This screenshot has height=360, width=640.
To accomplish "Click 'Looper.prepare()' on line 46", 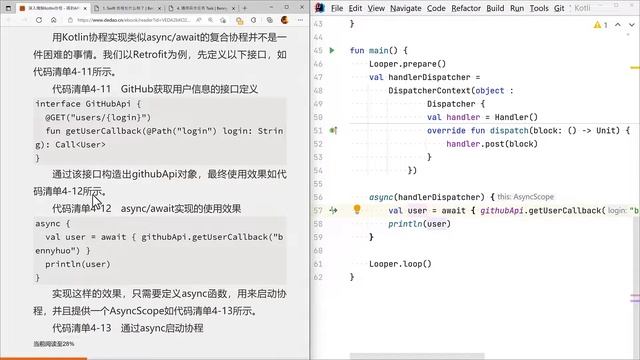I will [407, 64].
